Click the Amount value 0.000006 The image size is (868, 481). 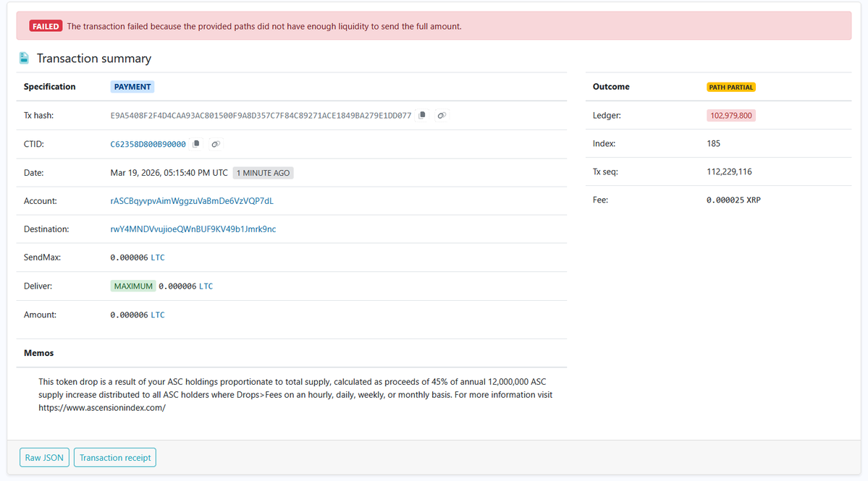[129, 315]
